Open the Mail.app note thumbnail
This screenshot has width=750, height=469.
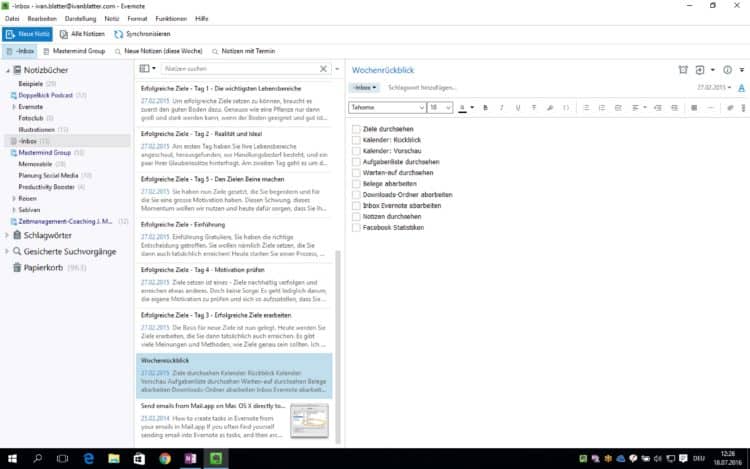(309, 421)
